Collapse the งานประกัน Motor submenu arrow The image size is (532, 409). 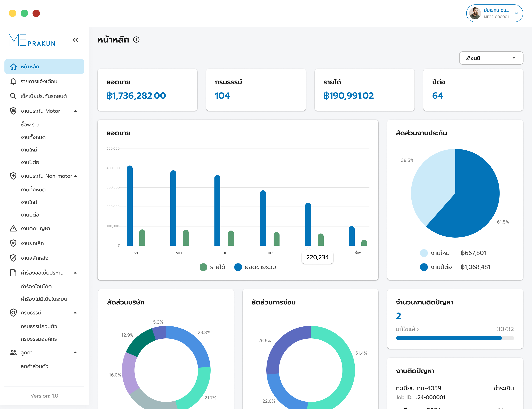tap(75, 111)
